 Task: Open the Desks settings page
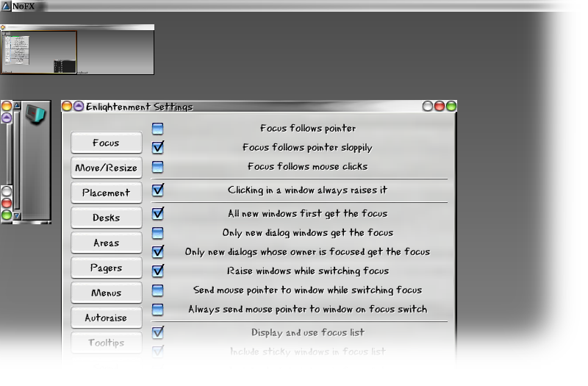(x=107, y=218)
